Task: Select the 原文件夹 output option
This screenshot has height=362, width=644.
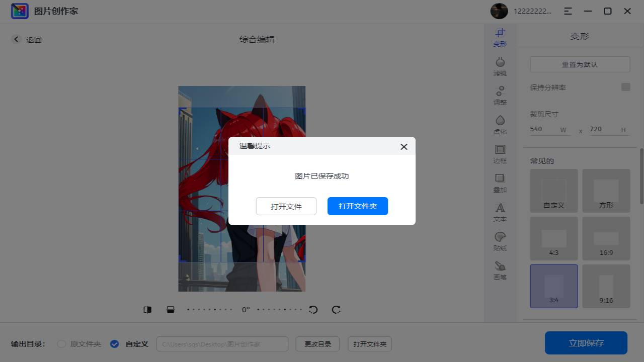Action: tap(61, 344)
